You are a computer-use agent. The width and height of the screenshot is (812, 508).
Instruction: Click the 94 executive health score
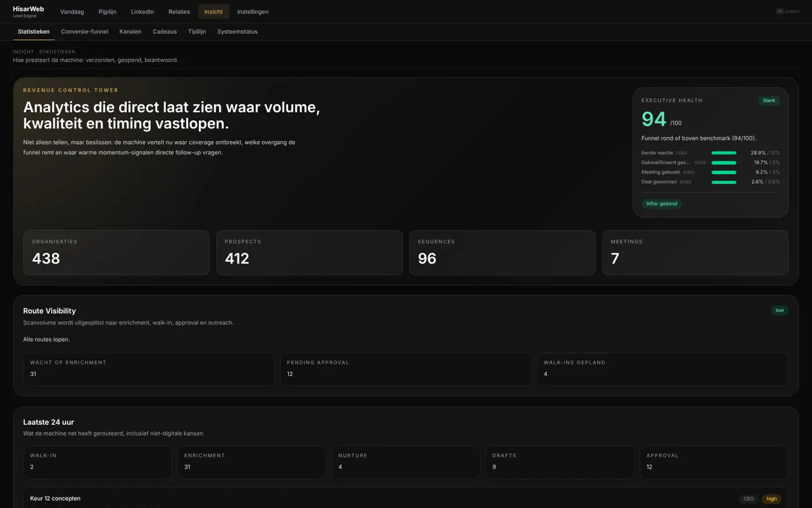click(x=654, y=119)
